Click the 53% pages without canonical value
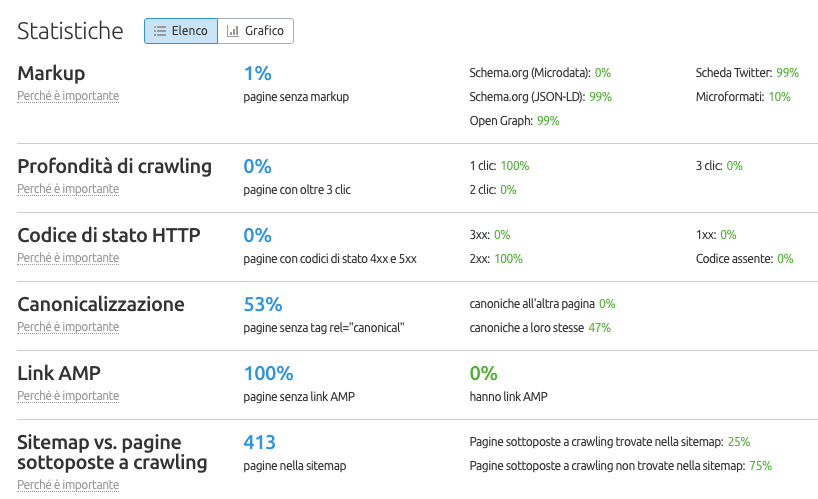Image resolution: width=818 pixels, height=499 pixels. (263, 304)
